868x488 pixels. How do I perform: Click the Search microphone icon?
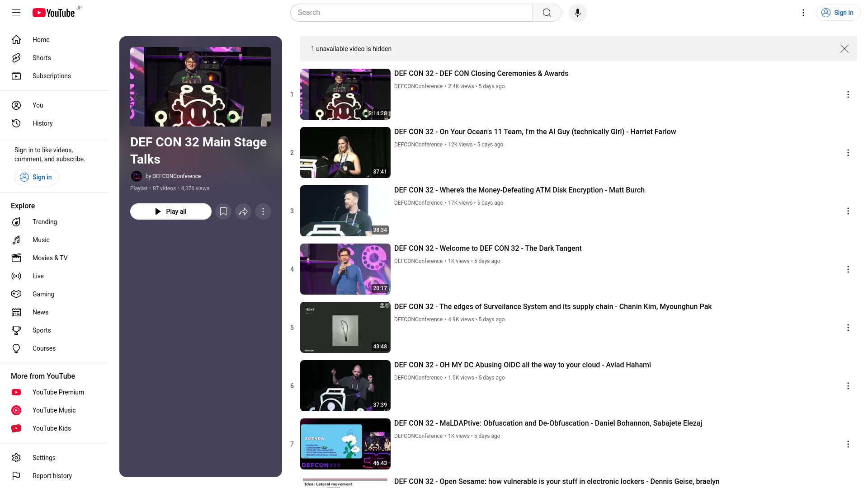[x=578, y=13]
